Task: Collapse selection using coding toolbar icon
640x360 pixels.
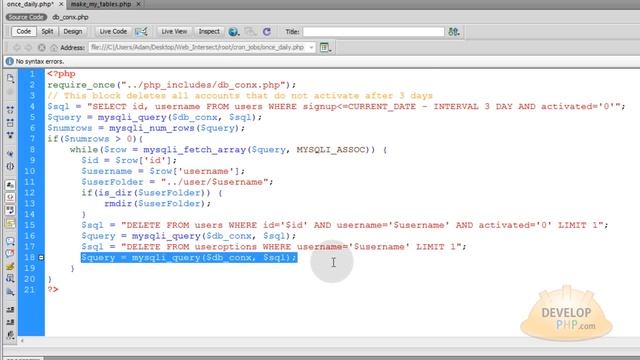Action: tap(10, 122)
